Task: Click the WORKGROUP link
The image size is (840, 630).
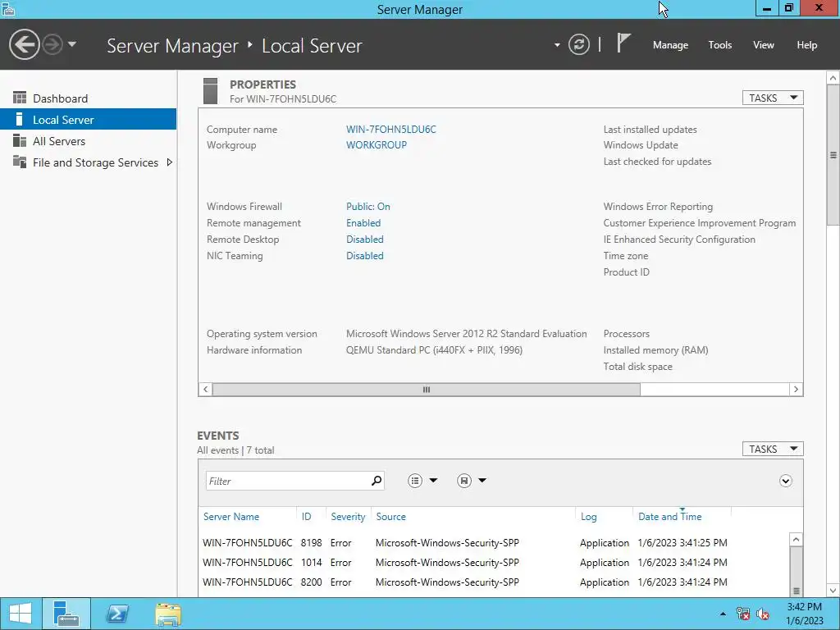Action: pos(376,144)
